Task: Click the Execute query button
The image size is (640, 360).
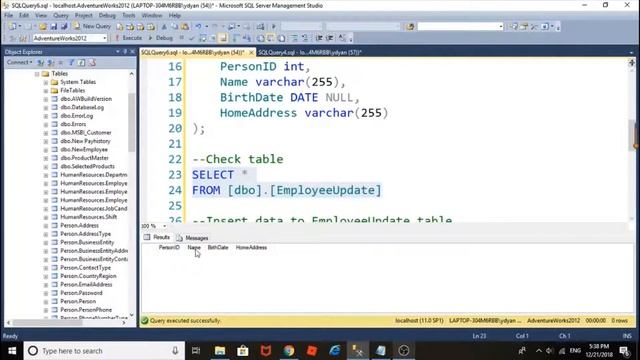Action: [x=128, y=38]
